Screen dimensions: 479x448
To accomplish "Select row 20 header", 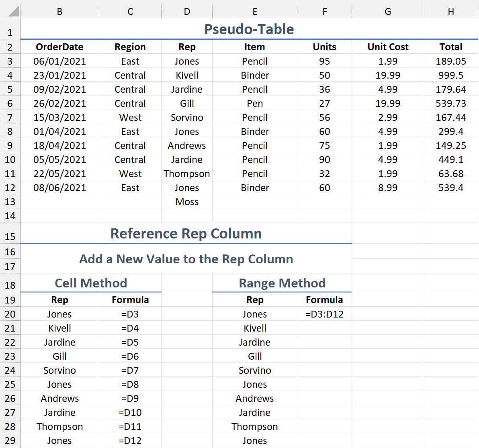I will (x=10, y=314).
